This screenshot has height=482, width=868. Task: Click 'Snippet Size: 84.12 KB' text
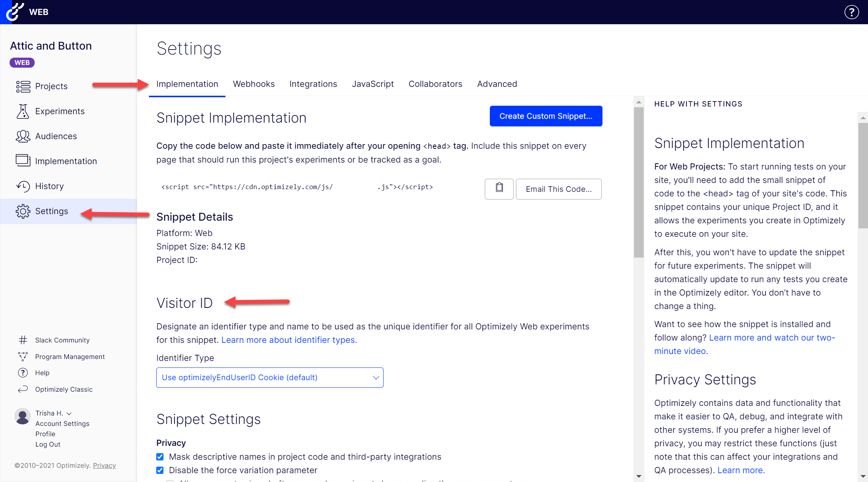(x=201, y=246)
